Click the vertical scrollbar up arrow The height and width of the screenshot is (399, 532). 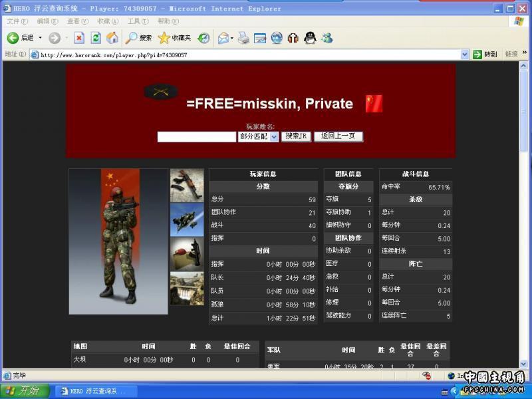[523, 66]
